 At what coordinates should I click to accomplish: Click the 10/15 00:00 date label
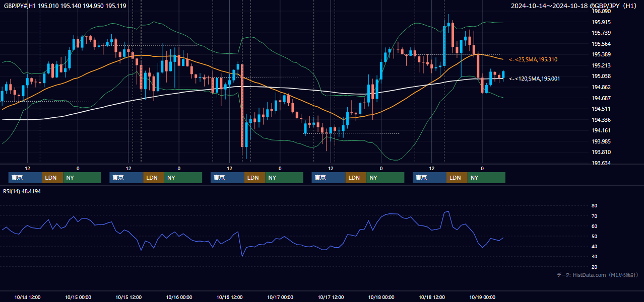pos(78,297)
